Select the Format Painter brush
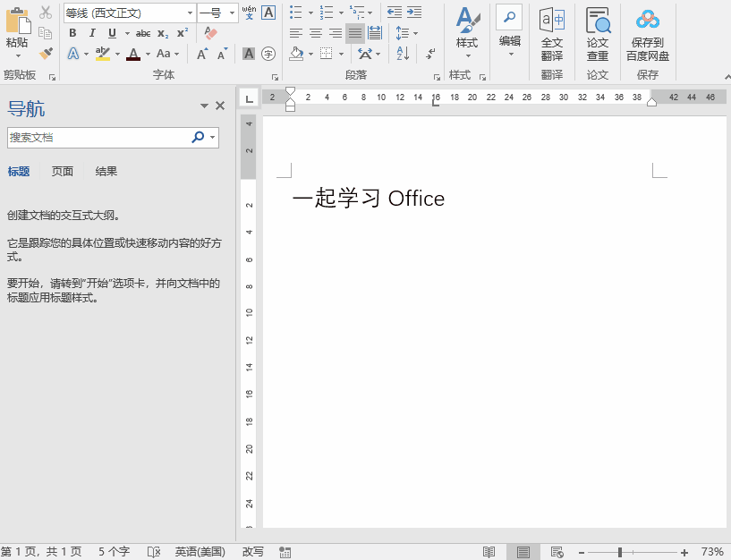The height and width of the screenshot is (560, 731). [46, 54]
